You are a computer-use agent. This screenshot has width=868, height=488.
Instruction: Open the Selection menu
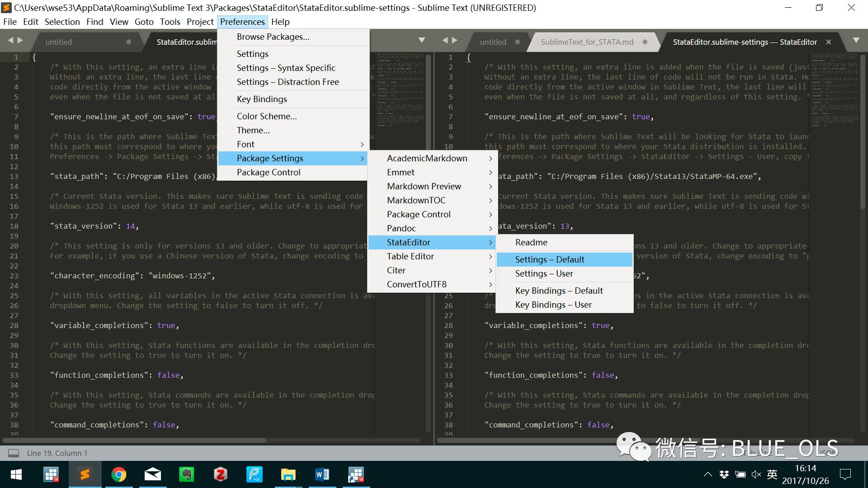[62, 22]
